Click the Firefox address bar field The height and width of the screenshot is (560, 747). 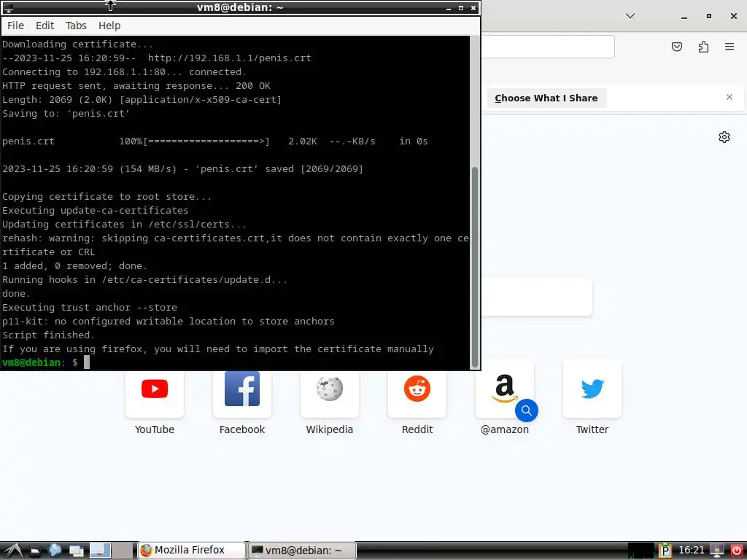[x=547, y=47]
